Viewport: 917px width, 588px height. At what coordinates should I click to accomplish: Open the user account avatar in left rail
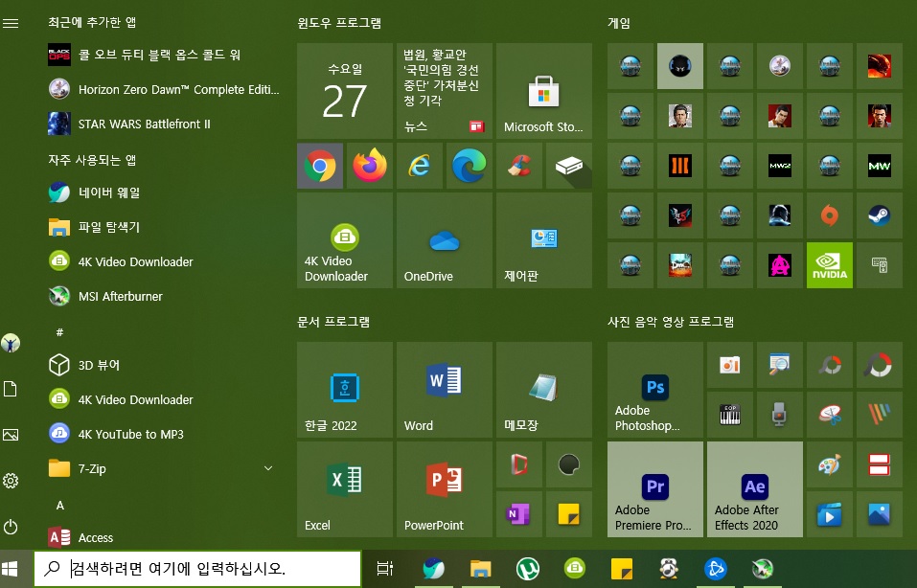11,343
